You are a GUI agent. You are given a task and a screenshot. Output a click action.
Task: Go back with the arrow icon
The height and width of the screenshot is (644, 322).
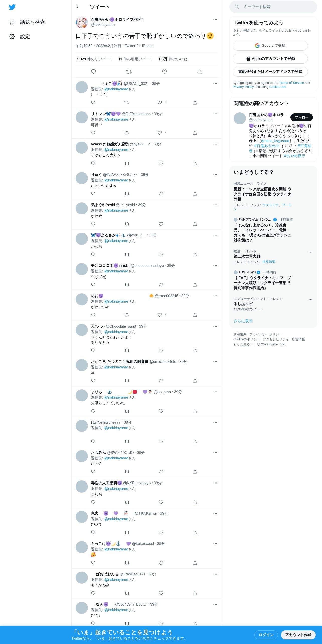78,7
